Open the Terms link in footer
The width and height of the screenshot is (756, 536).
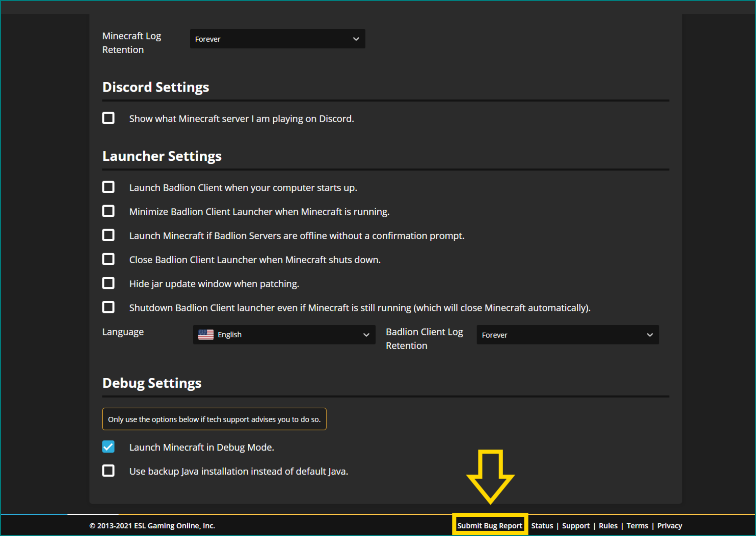pos(637,526)
